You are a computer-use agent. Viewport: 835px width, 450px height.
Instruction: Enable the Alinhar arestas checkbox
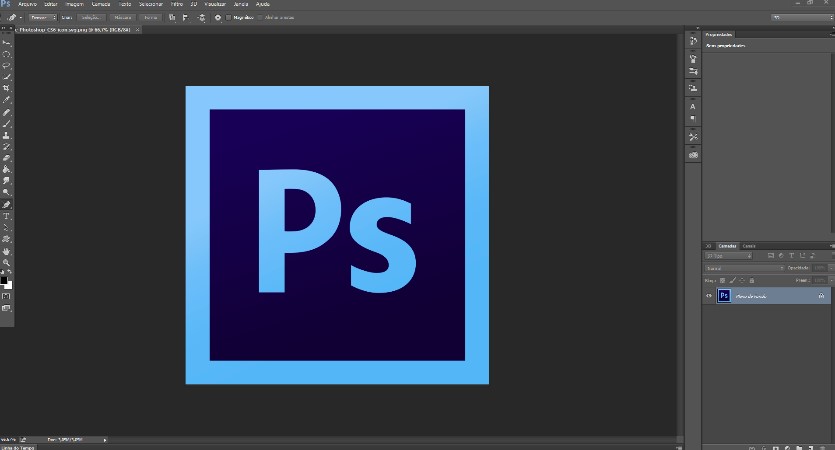260,18
